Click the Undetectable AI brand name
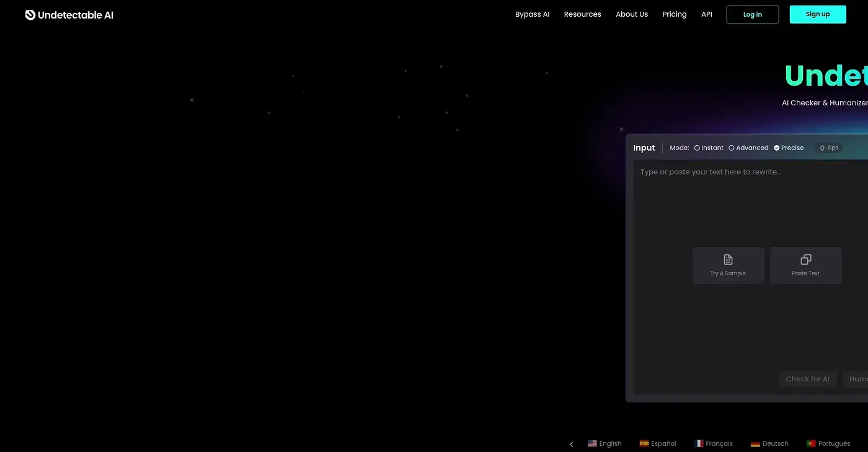 click(76, 15)
